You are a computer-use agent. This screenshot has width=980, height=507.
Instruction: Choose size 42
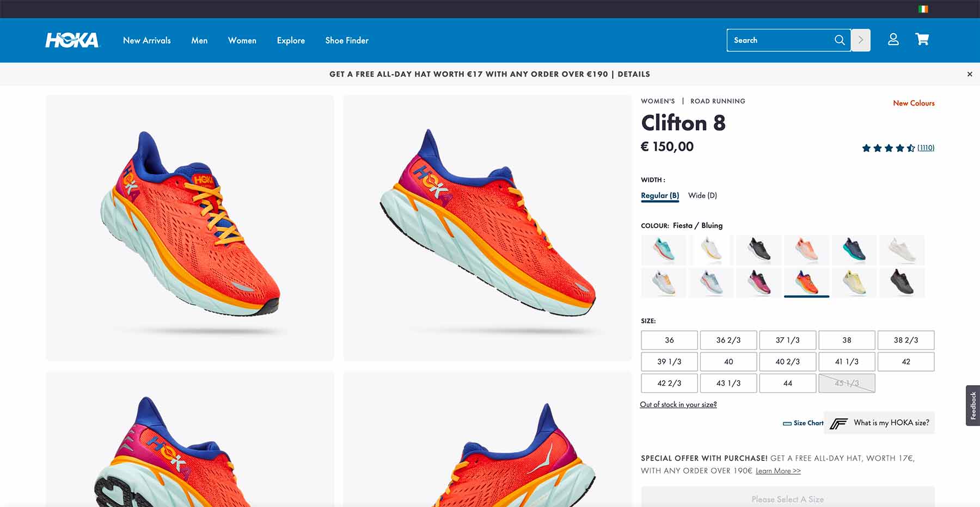tap(906, 362)
